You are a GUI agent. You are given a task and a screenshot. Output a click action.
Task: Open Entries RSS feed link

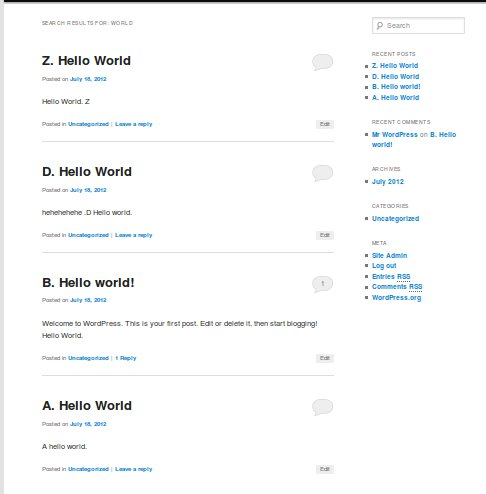click(391, 277)
